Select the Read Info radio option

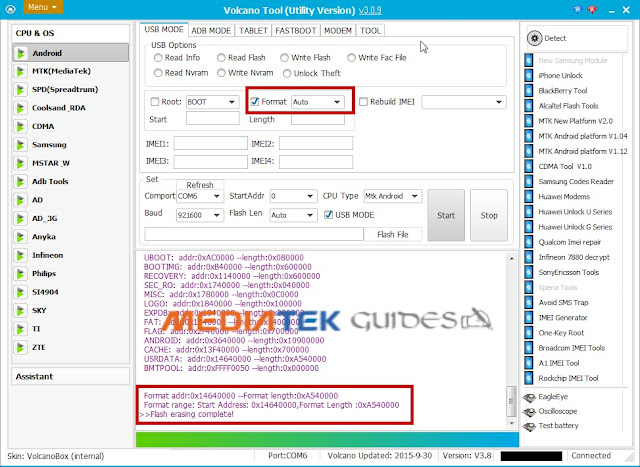pos(158,58)
